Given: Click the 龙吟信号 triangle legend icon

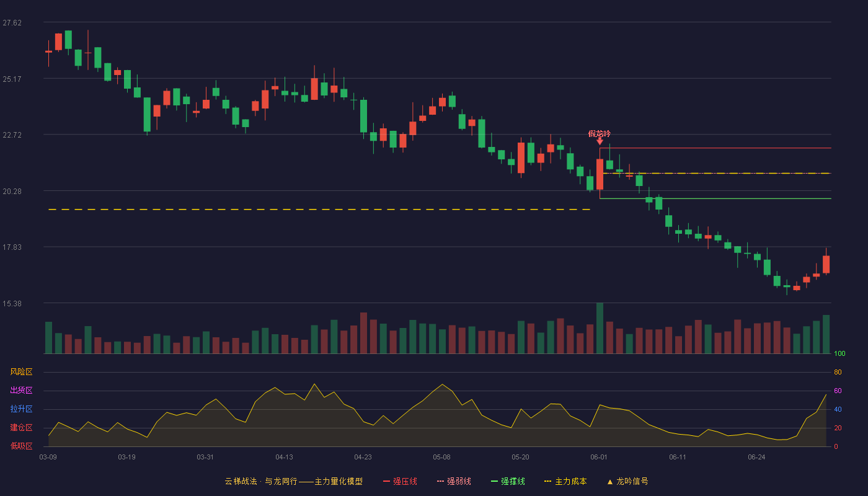Looking at the screenshot, I should [x=609, y=481].
